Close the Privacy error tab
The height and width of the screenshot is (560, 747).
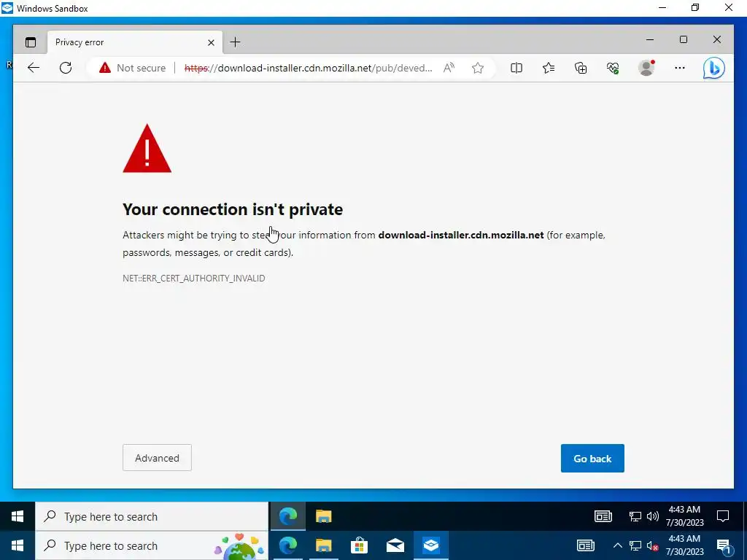coord(211,42)
